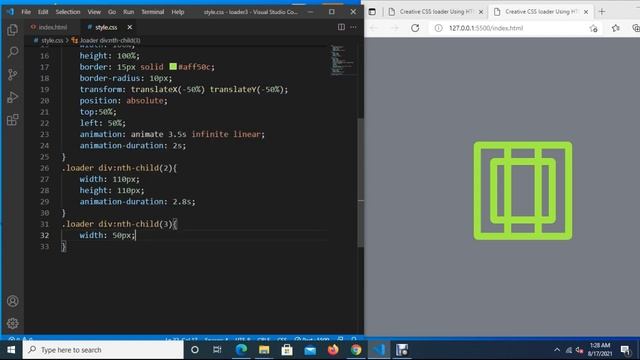Open the View menu
640x360 pixels.
(94, 12)
